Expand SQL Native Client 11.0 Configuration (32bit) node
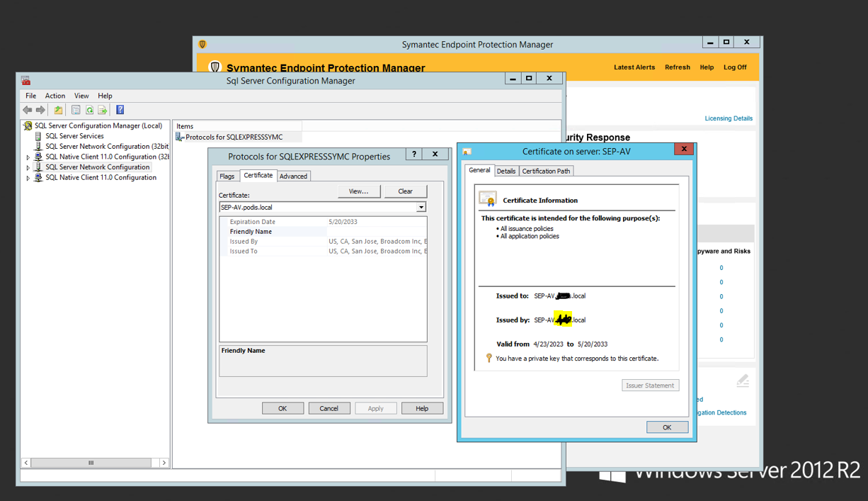The height and width of the screenshot is (501, 868). pos(28,157)
